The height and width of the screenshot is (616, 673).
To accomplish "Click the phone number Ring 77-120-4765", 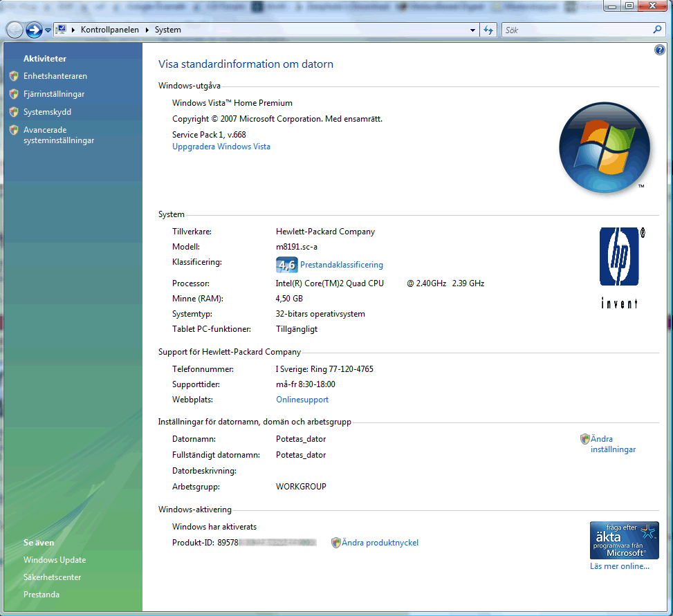I will click(342, 369).
